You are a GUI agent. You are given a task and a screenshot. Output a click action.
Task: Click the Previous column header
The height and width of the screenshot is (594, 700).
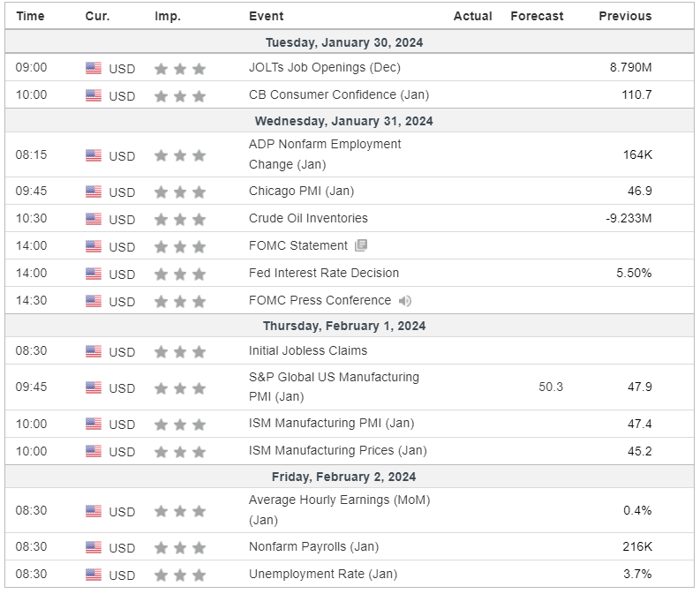click(625, 16)
